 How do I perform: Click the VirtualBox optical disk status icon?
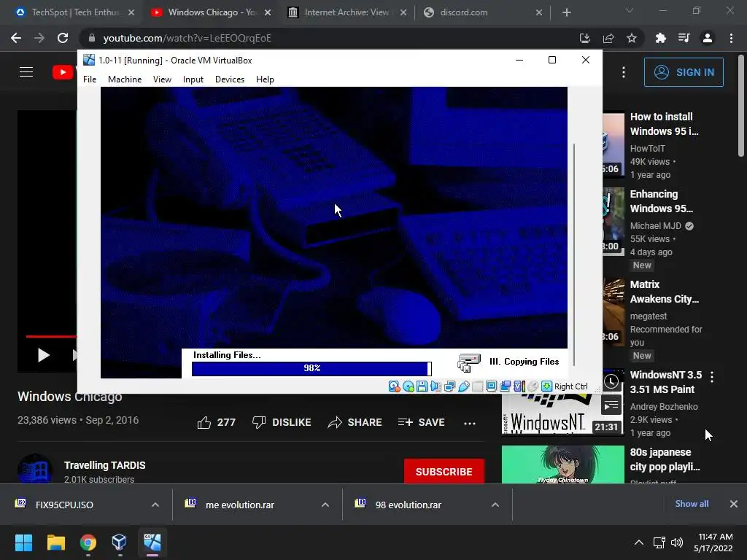(x=409, y=386)
